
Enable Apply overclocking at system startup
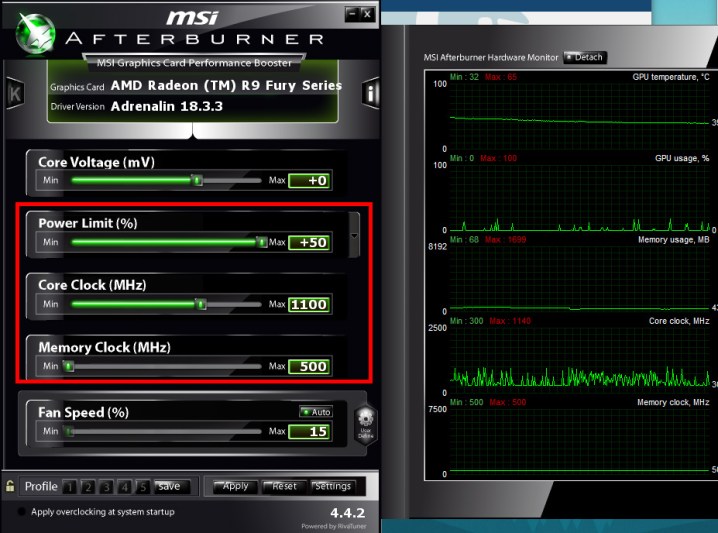point(22,512)
